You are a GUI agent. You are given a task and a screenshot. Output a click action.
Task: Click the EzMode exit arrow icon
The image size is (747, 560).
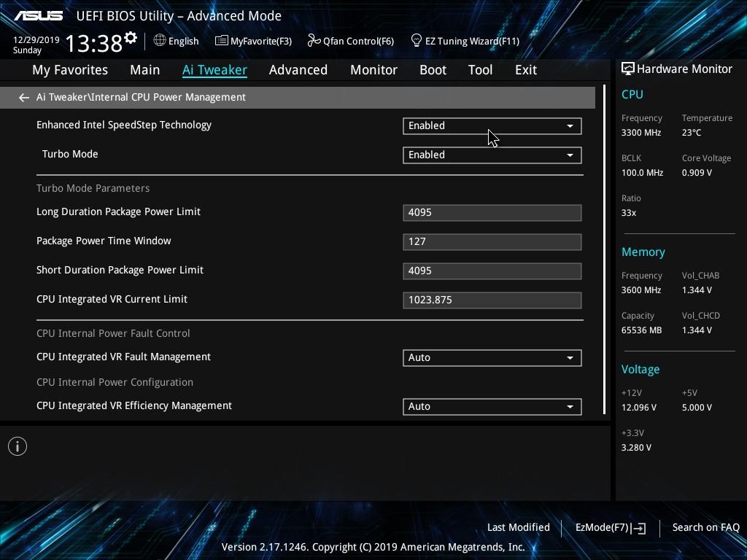coord(639,528)
